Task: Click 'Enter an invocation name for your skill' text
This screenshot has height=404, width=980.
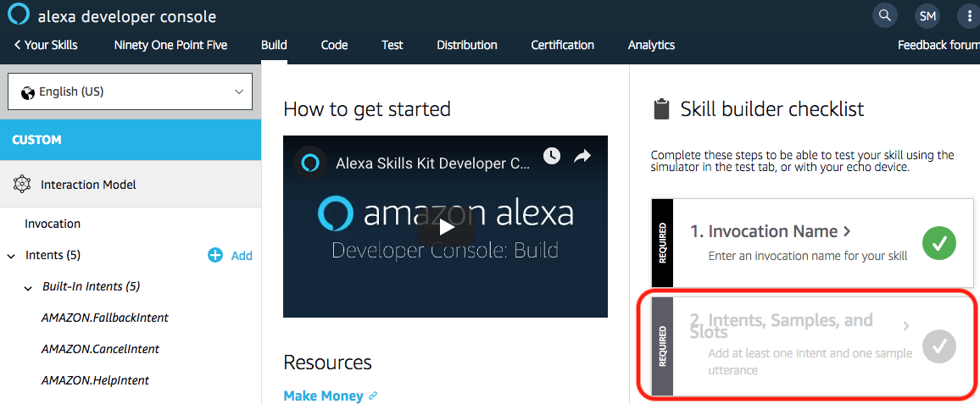Action: (808, 256)
